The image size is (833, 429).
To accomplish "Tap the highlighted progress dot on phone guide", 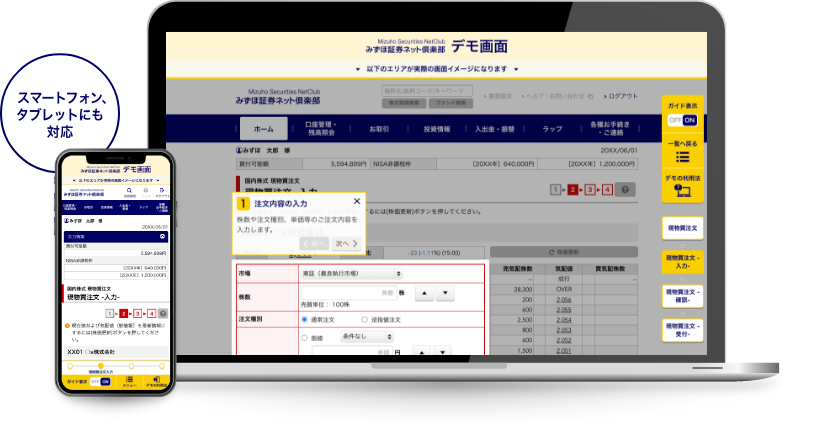I will (x=100, y=366).
